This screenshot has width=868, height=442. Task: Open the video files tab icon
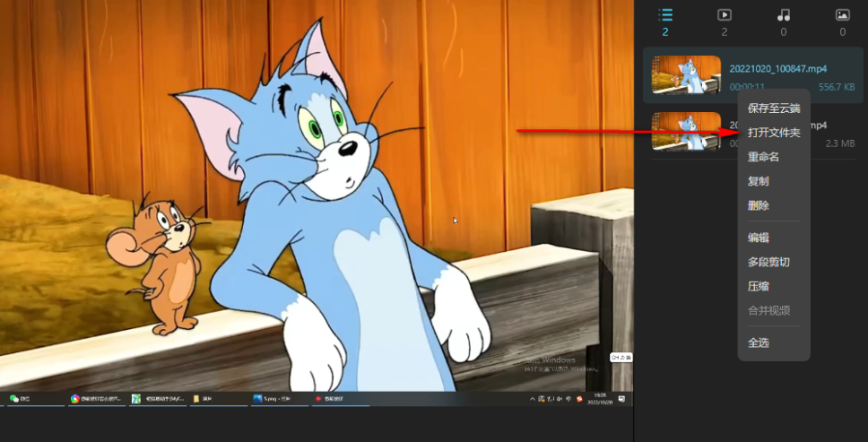coord(724,15)
